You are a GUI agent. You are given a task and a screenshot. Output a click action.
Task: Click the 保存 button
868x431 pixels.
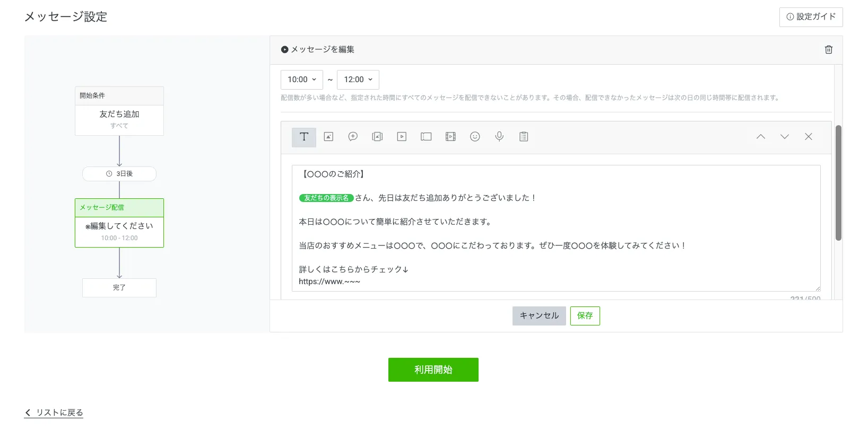click(x=585, y=316)
